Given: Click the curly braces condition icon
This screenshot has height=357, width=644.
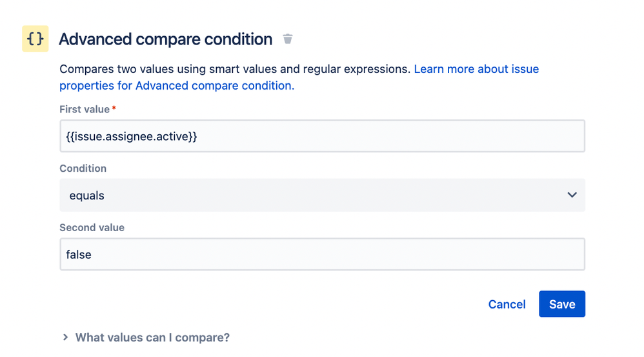Looking at the screenshot, I should pos(35,39).
